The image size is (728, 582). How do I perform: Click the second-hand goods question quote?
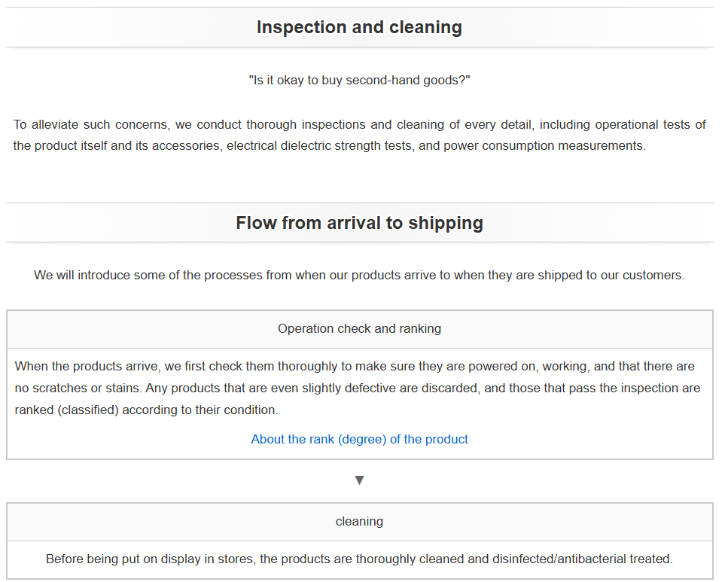(x=359, y=80)
